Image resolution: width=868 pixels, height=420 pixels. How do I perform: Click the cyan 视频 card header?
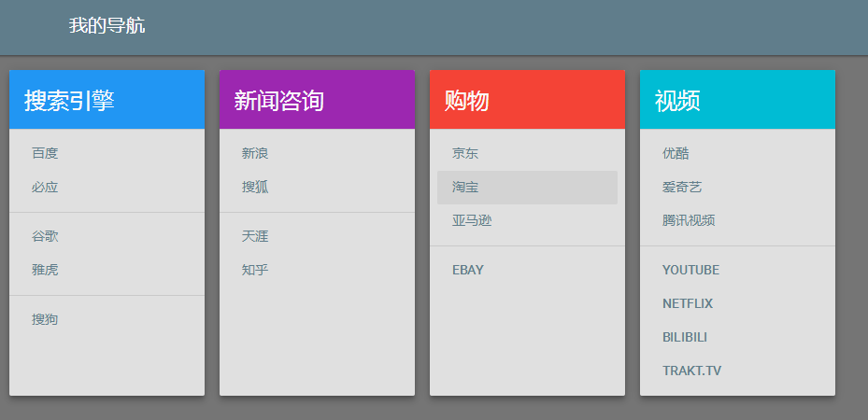pos(738,100)
